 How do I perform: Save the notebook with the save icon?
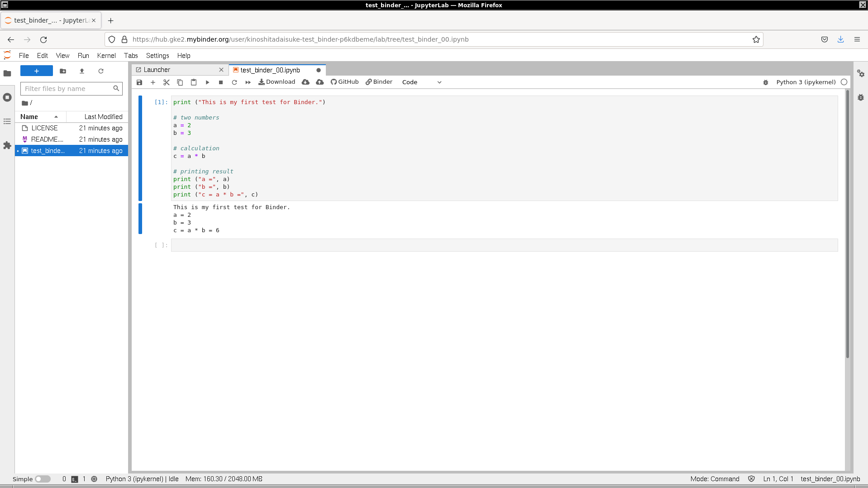click(x=139, y=82)
